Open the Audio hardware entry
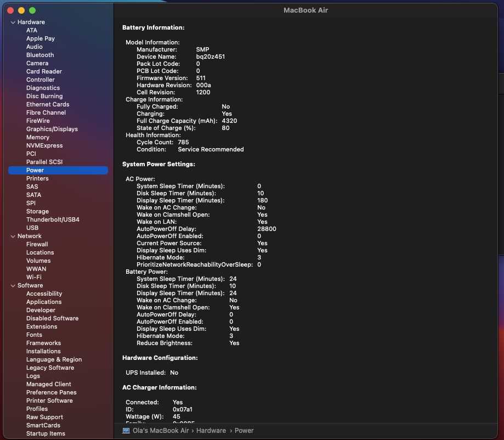 (35, 47)
